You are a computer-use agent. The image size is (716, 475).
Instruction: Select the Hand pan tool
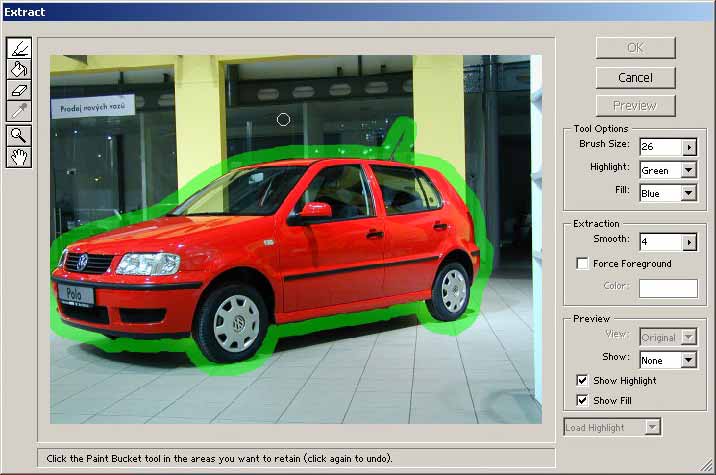pyautogui.click(x=19, y=157)
